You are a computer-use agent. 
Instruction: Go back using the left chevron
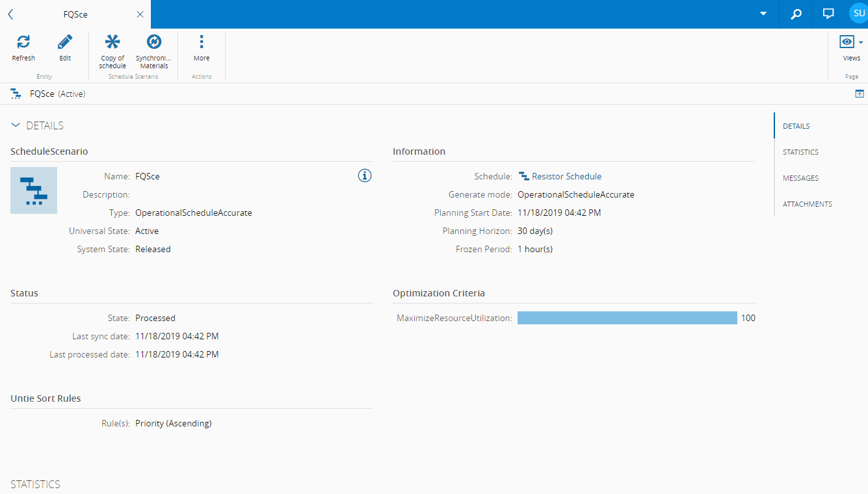click(x=10, y=14)
